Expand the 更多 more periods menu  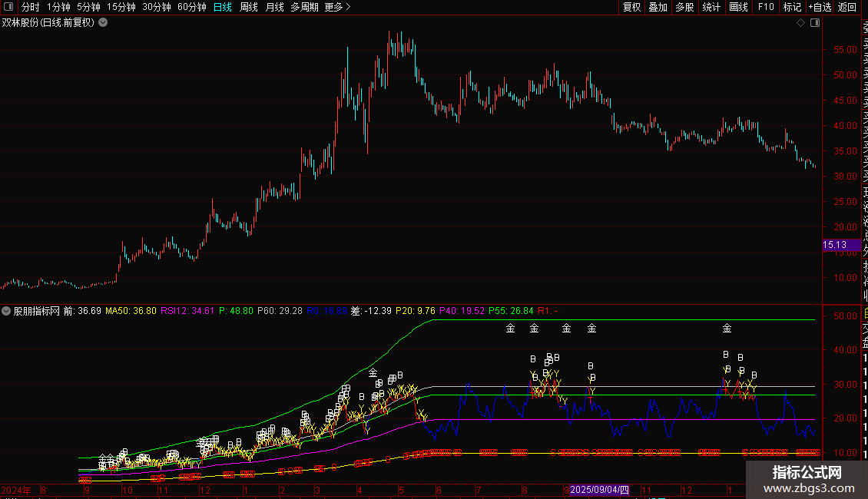(337, 7)
